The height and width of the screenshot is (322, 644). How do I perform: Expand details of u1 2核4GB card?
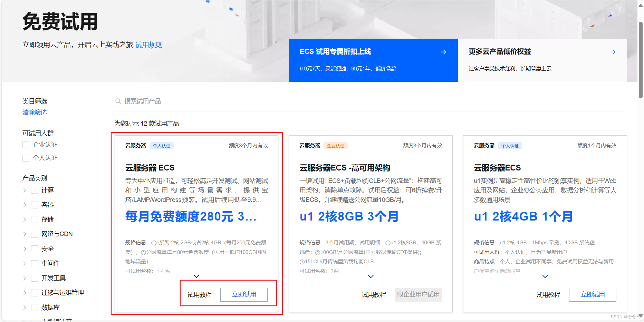tap(545, 276)
